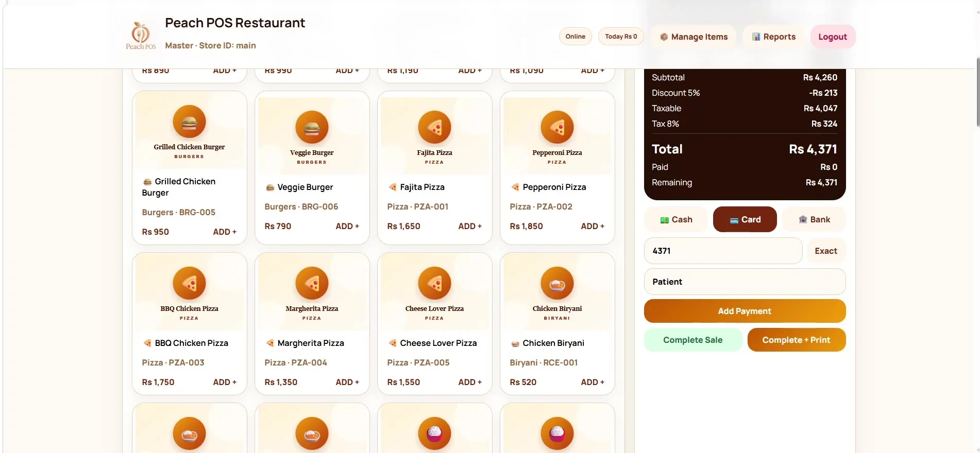Click the Fajita Pizza round pizza icon
The width and height of the screenshot is (980, 453).
pos(434,127)
